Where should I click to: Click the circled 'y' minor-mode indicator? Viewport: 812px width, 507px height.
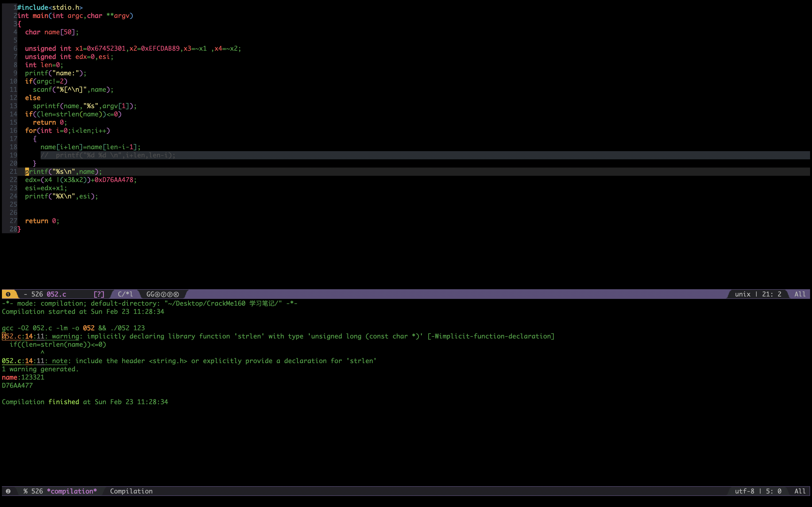[x=163, y=294]
